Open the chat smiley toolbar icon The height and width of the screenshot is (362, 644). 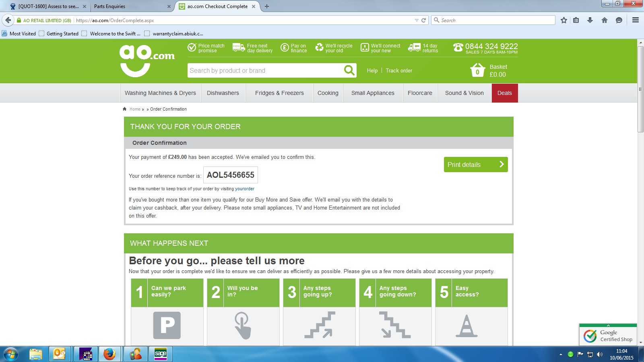click(619, 20)
